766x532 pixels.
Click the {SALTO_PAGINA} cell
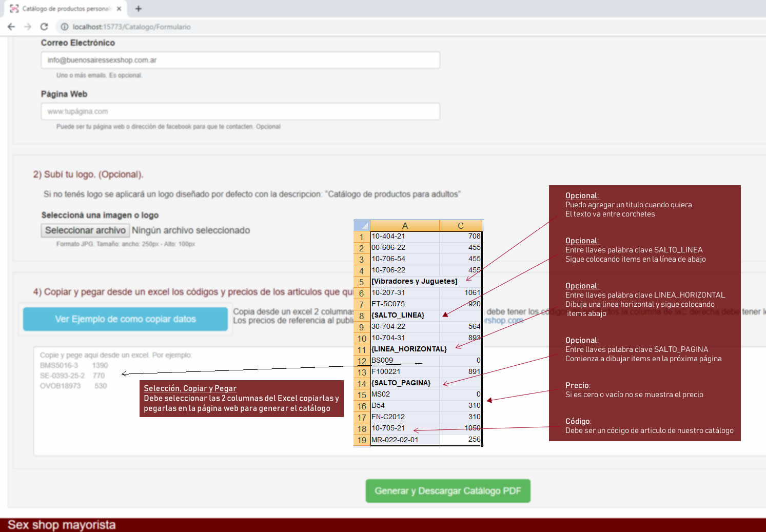[405, 383]
